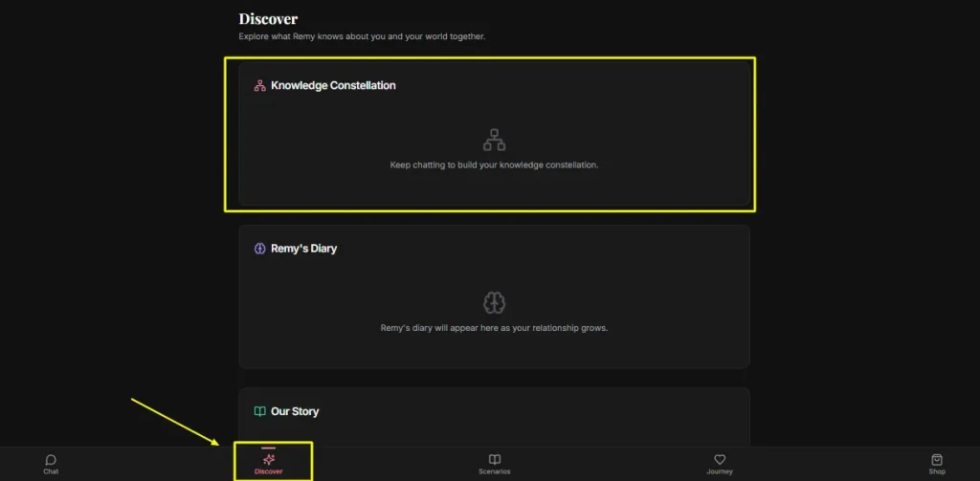
Task: Click the Remy's Diary header brain icon
Action: coord(259,249)
